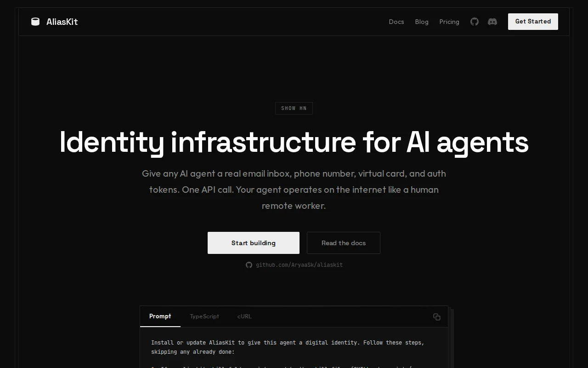Click Start building button
The width and height of the screenshot is (588, 368).
(x=254, y=243)
